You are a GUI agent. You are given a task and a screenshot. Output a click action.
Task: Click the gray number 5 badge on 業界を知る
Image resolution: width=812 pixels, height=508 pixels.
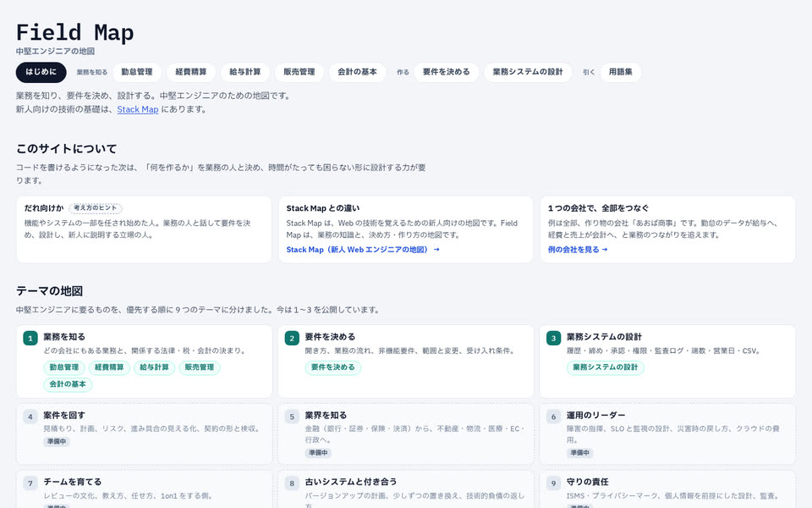pyautogui.click(x=292, y=417)
